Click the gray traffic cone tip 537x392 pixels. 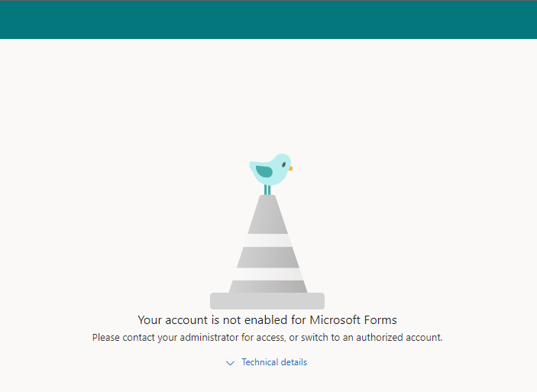pyautogui.click(x=267, y=202)
